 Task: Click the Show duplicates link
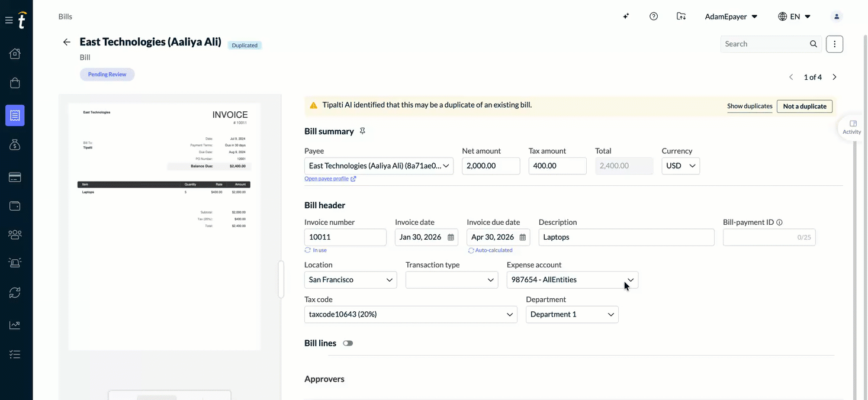[x=750, y=106]
